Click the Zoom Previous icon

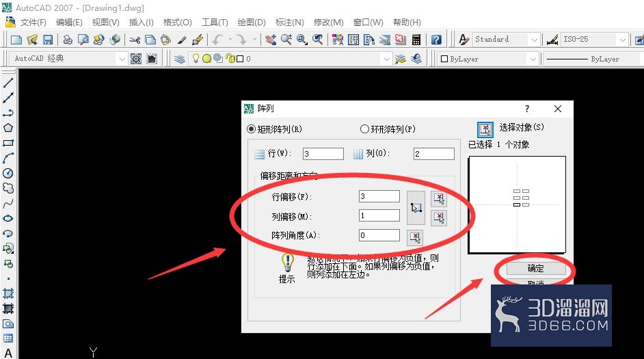(x=317, y=40)
